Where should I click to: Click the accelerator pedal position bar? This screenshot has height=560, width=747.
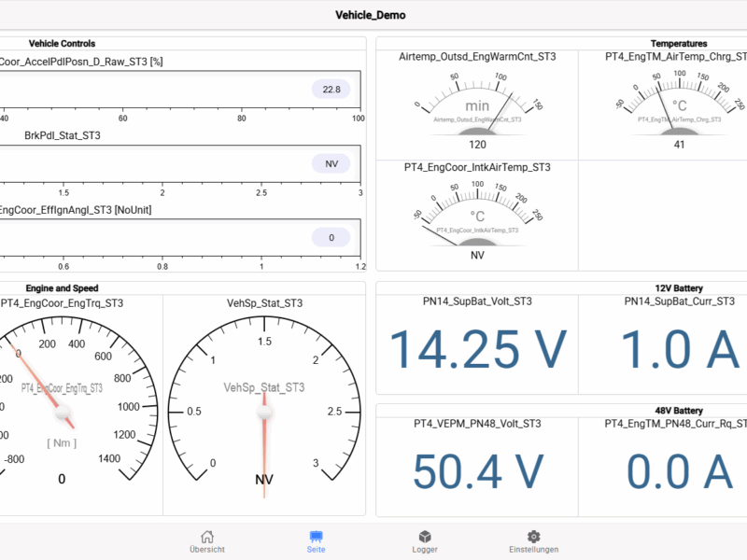[177, 90]
